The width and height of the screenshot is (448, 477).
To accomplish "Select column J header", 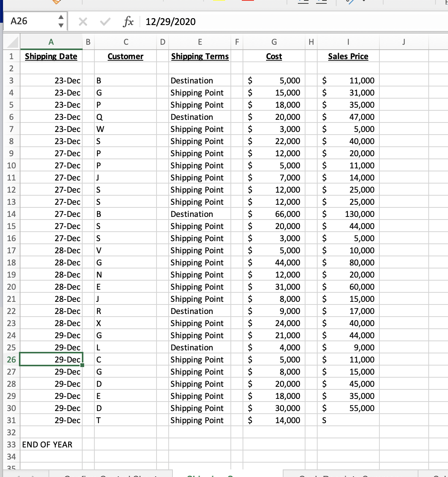I will (x=404, y=42).
